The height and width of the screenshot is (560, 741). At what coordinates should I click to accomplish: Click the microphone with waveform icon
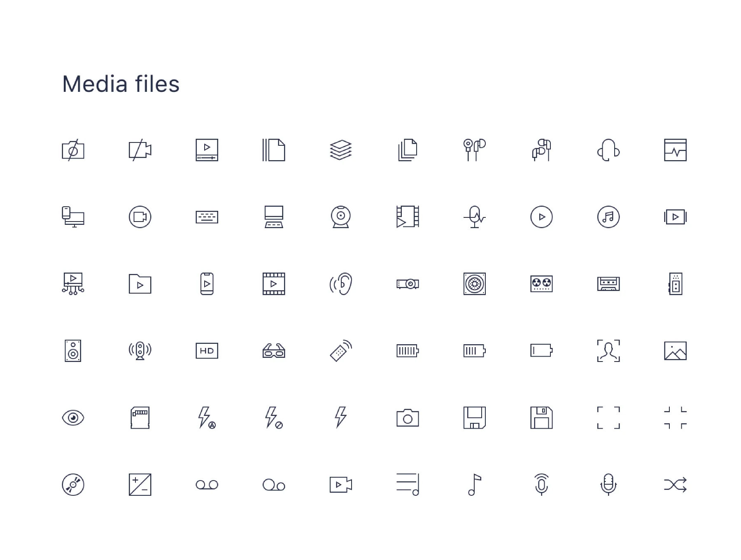475,217
